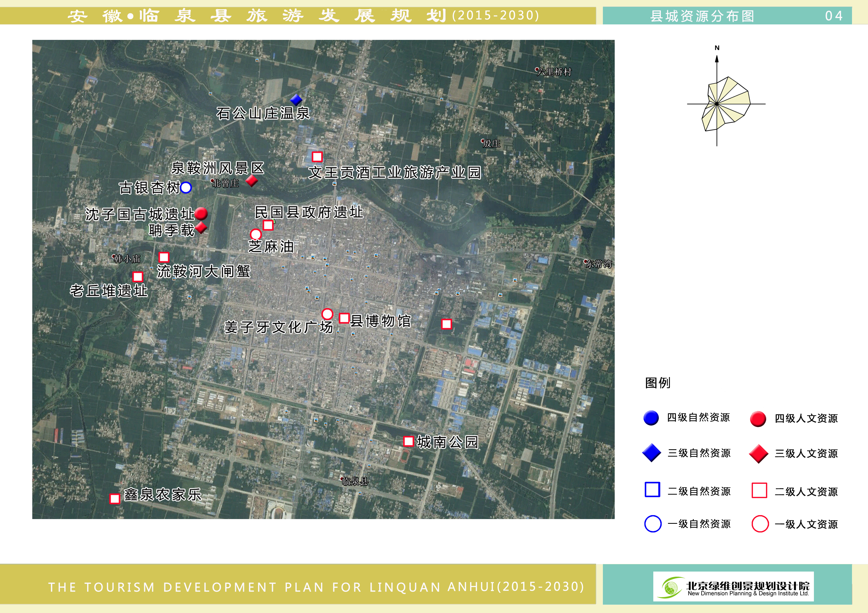This screenshot has width=868, height=613.
Task: Click the 县城资源分布图 header title
Action: [x=702, y=16]
